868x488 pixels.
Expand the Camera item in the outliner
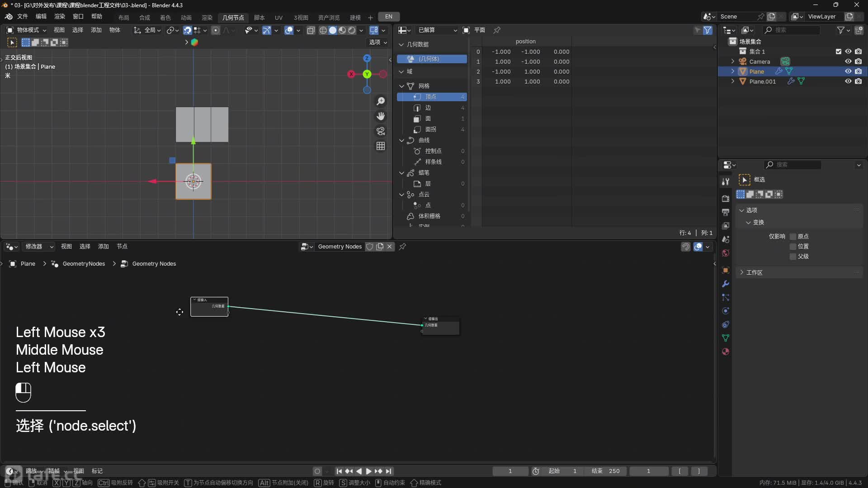733,61
